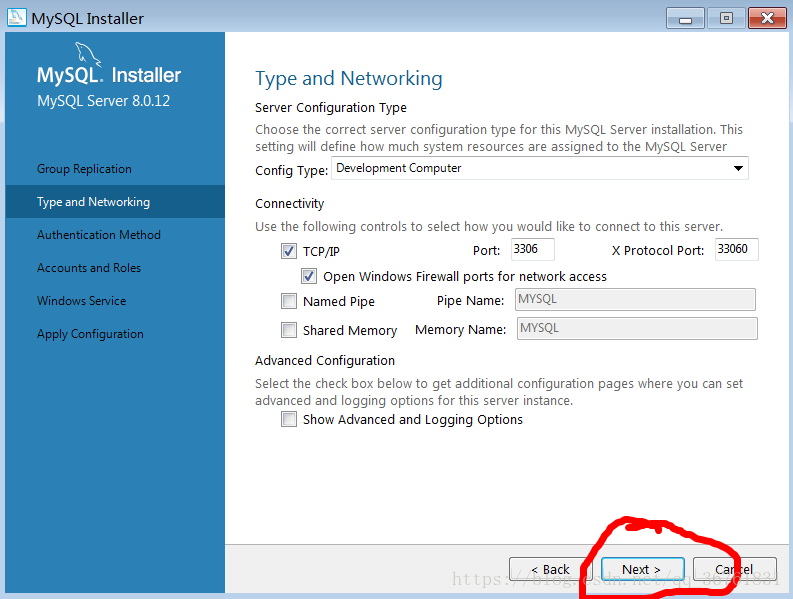Click the MySQL Installer title bar icon
This screenshot has width=793, height=599.
(16, 18)
